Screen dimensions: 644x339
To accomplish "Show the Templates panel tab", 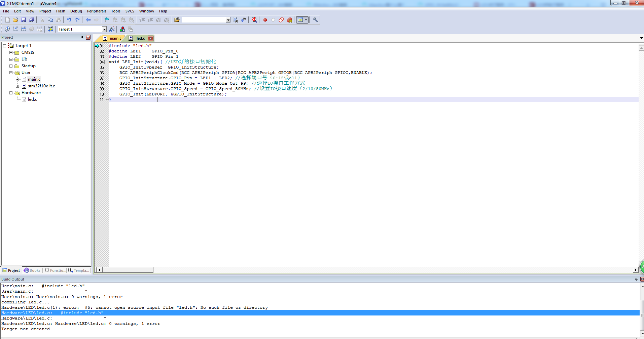I will click(79, 270).
